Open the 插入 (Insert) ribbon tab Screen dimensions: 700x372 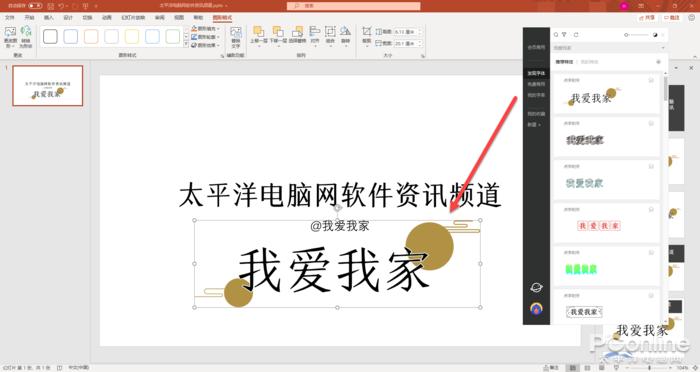coord(49,17)
